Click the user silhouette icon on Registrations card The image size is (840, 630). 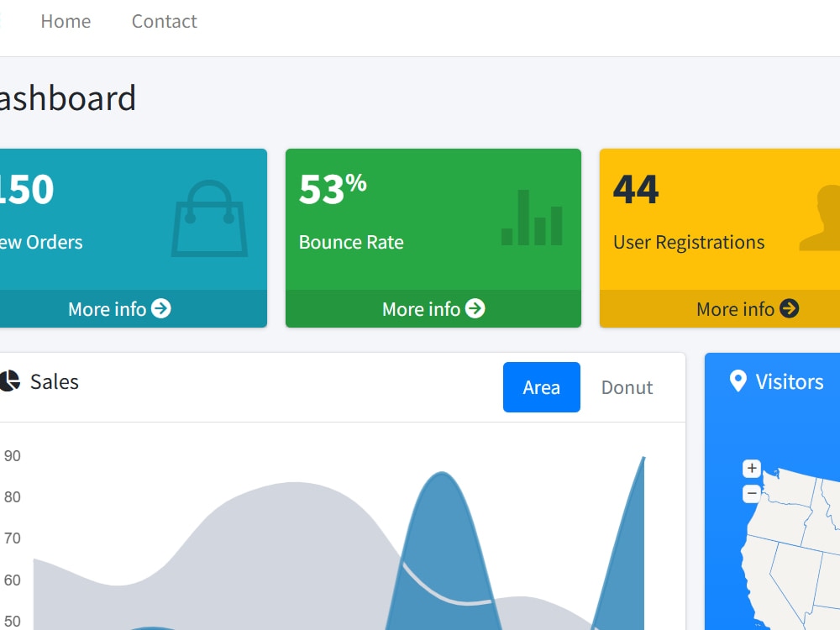[x=820, y=218]
